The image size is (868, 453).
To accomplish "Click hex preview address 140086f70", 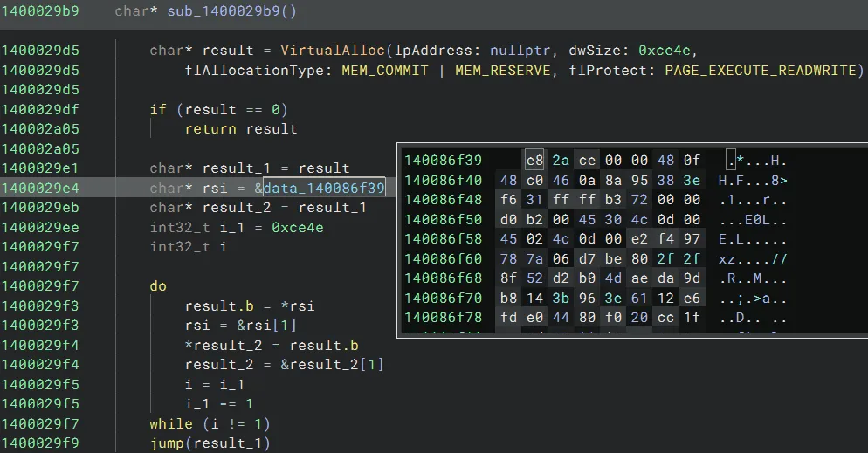I will (x=444, y=299).
